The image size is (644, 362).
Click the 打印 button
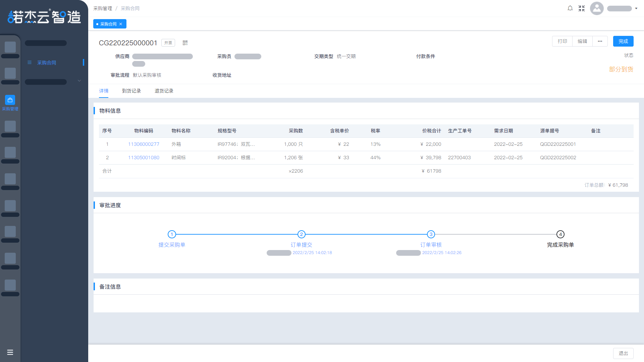click(x=562, y=41)
